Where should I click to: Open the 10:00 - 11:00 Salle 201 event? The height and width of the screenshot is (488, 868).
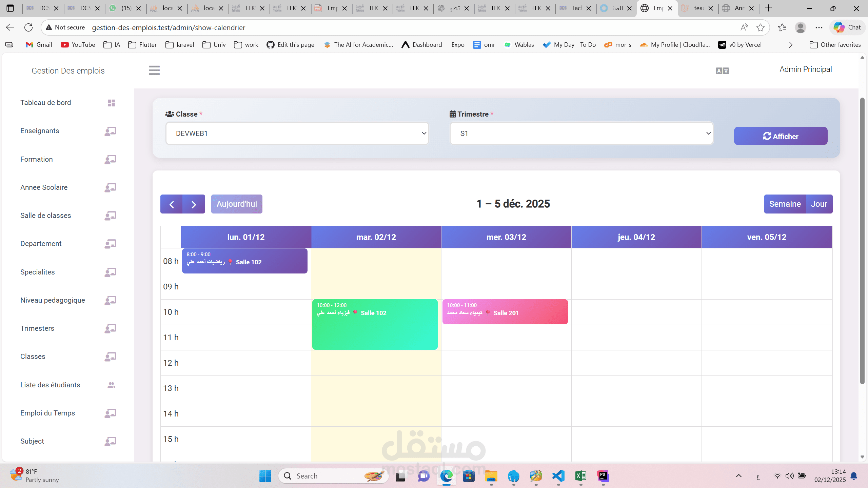505,312
